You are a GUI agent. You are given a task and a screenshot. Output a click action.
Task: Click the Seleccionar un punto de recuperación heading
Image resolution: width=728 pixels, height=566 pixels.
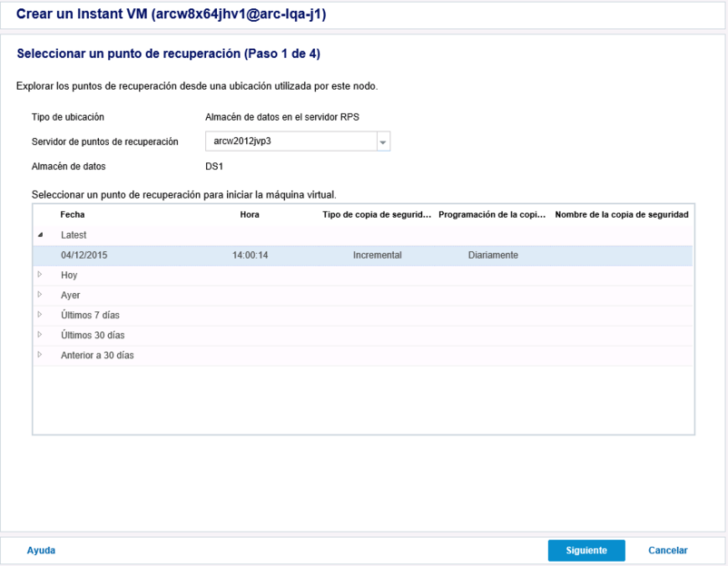169,54
